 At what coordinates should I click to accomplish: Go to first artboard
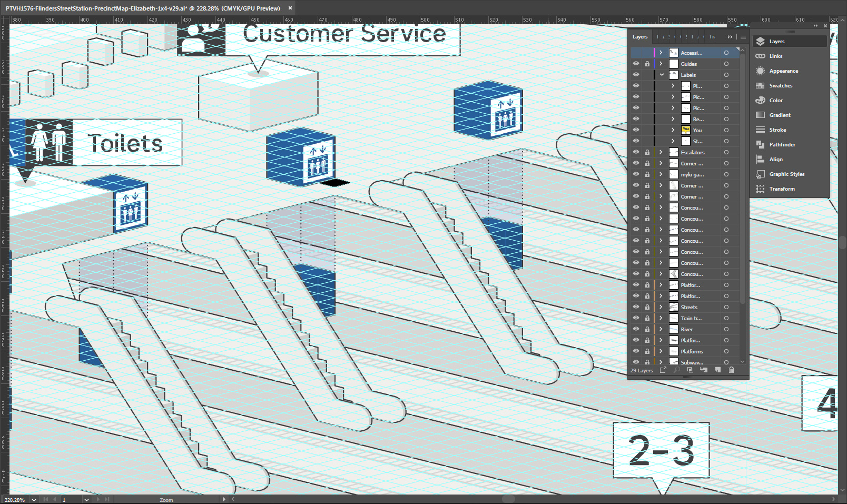point(45,499)
